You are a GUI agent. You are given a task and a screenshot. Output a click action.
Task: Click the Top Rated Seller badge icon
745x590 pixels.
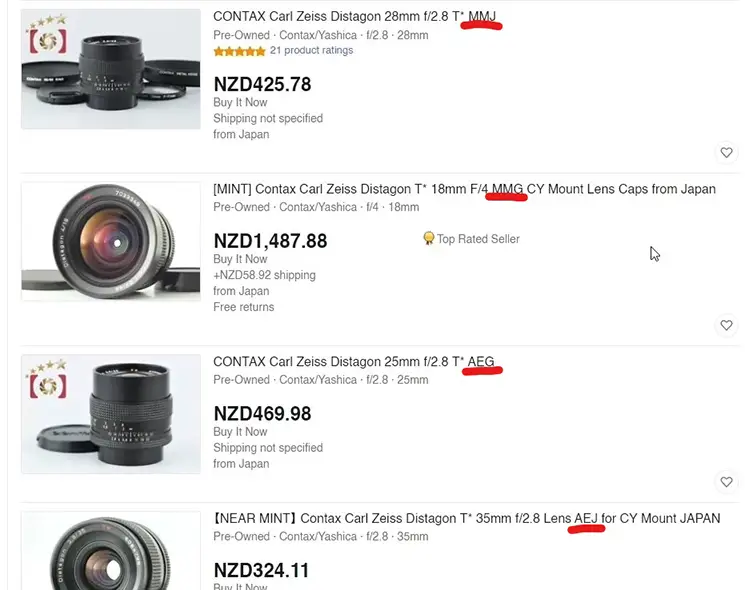click(429, 239)
